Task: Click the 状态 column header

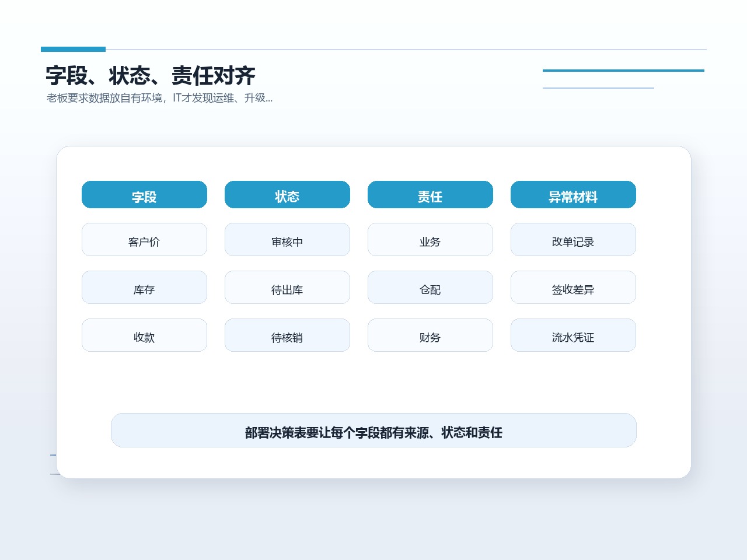Action: [287, 195]
